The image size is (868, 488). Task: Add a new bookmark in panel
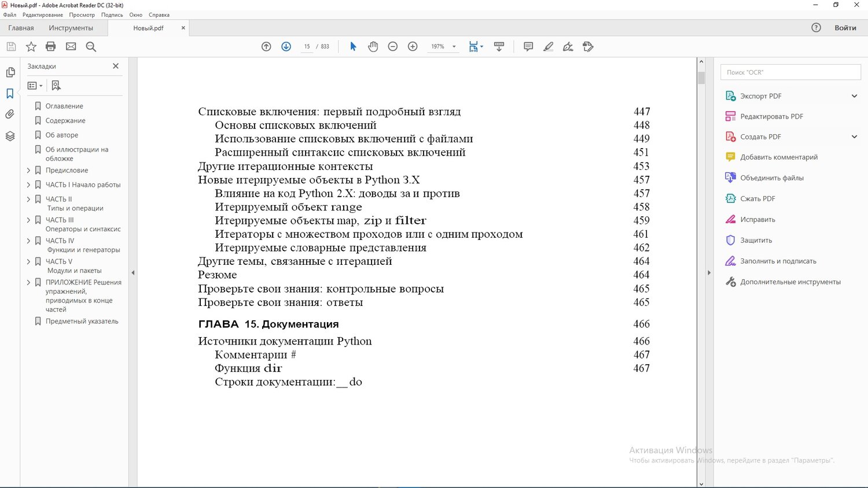(x=56, y=86)
